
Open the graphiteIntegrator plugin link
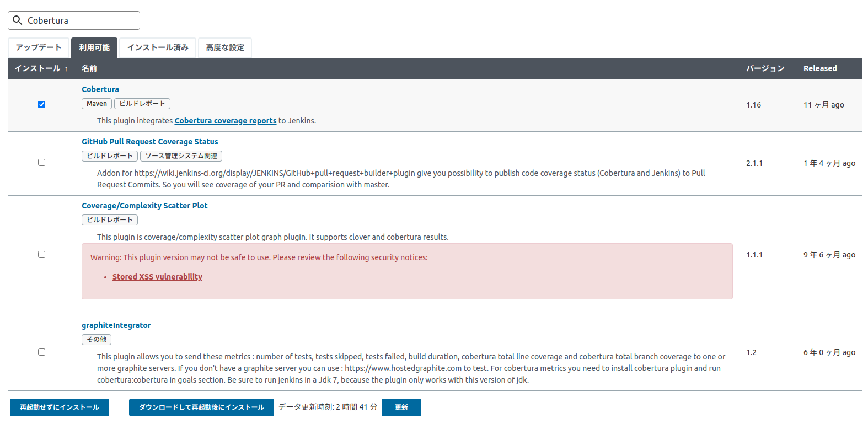(116, 325)
